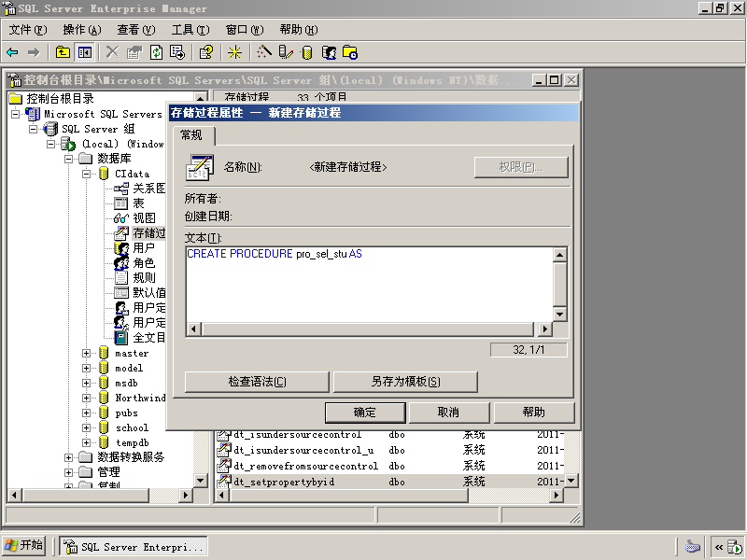This screenshot has width=747, height=560.
Task: Click inside the procedure text editor
Action: [x=369, y=285]
